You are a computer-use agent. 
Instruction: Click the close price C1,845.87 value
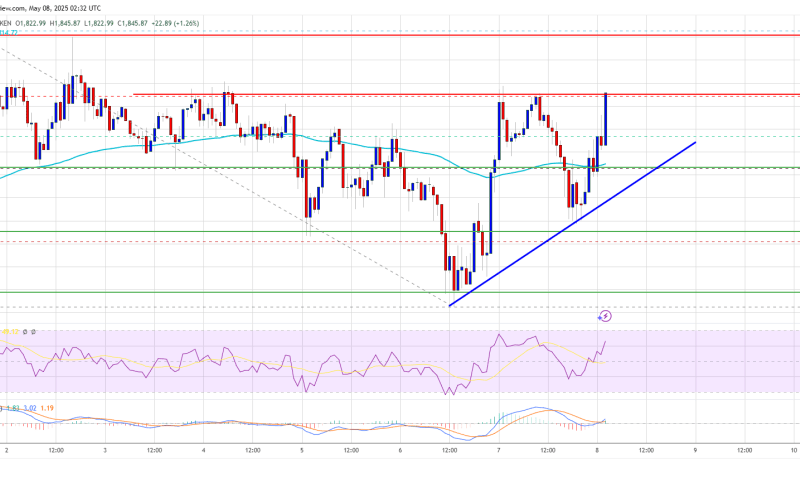pyautogui.click(x=133, y=23)
